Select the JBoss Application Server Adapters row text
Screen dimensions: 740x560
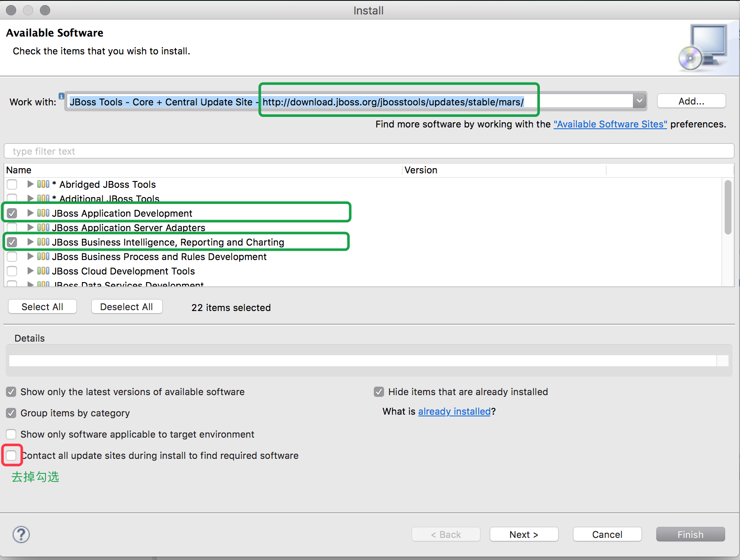[x=128, y=228]
